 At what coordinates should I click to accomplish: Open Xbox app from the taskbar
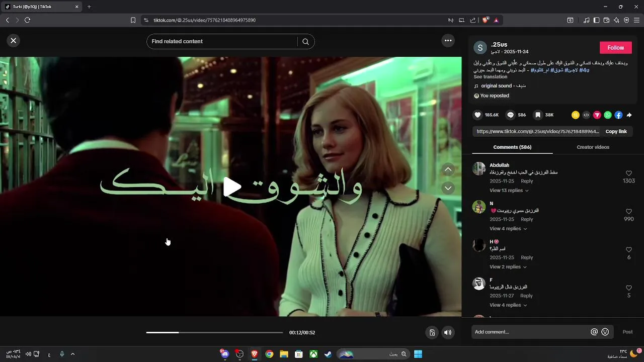[x=313, y=354]
